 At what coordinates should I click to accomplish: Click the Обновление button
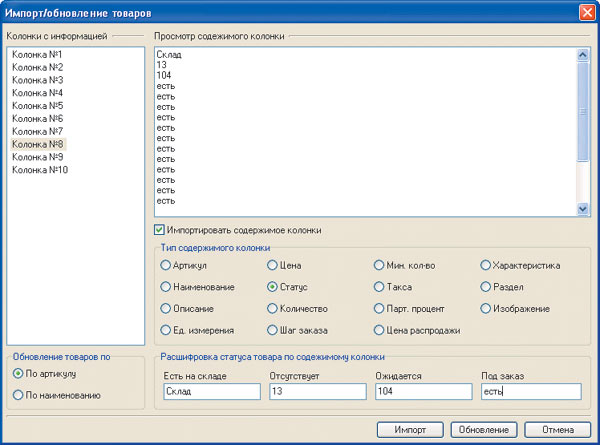[x=484, y=430]
